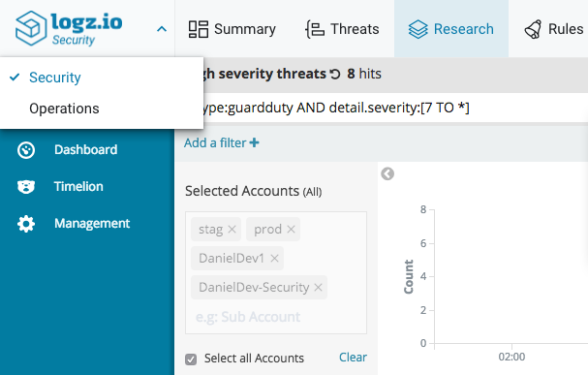This screenshot has width=588, height=375.
Task: Remove the stag account tag
Action: [x=232, y=229]
